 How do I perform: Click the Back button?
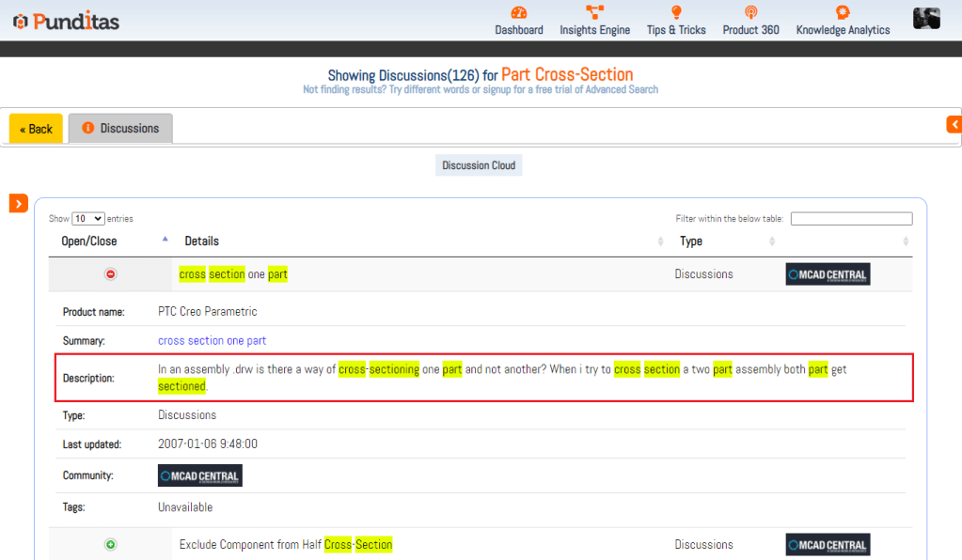click(x=36, y=129)
